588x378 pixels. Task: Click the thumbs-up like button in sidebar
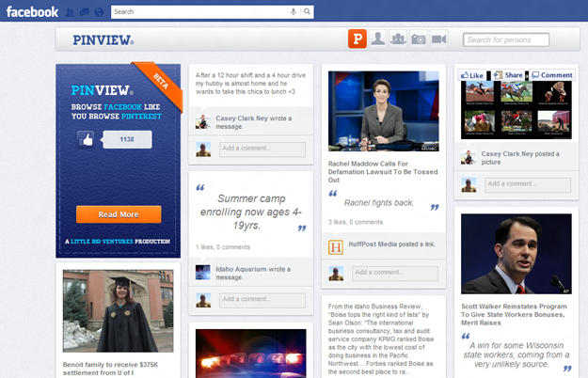[x=87, y=139]
